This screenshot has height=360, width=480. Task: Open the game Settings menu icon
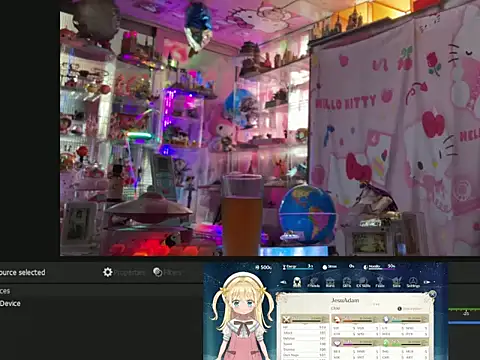pyautogui.click(x=413, y=283)
